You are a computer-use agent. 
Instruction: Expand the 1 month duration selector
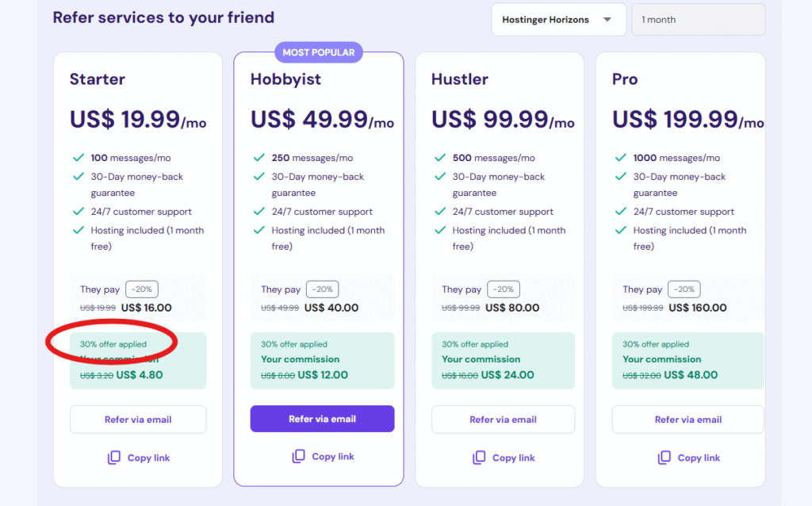coord(698,19)
